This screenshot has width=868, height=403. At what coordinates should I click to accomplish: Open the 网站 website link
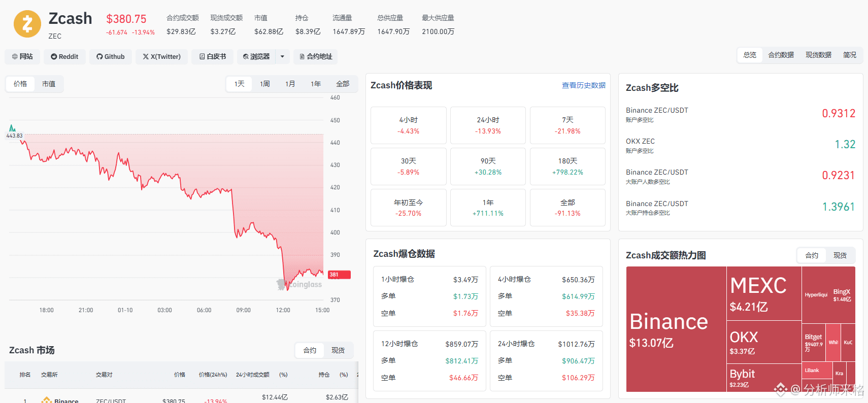(x=22, y=56)
